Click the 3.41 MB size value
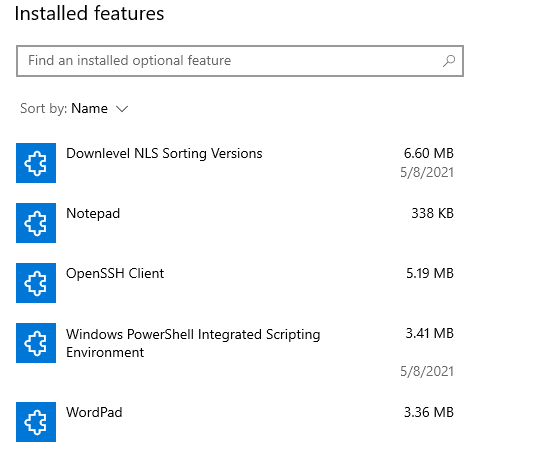The image size is (542, 467). 430,334
